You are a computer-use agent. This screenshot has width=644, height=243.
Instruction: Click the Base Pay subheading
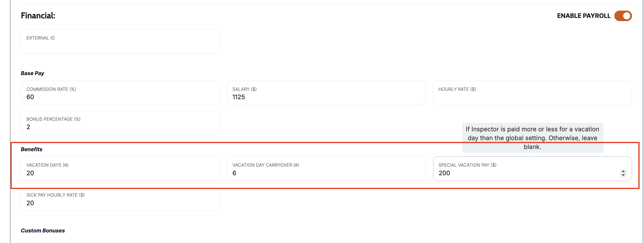coord(33,73)
